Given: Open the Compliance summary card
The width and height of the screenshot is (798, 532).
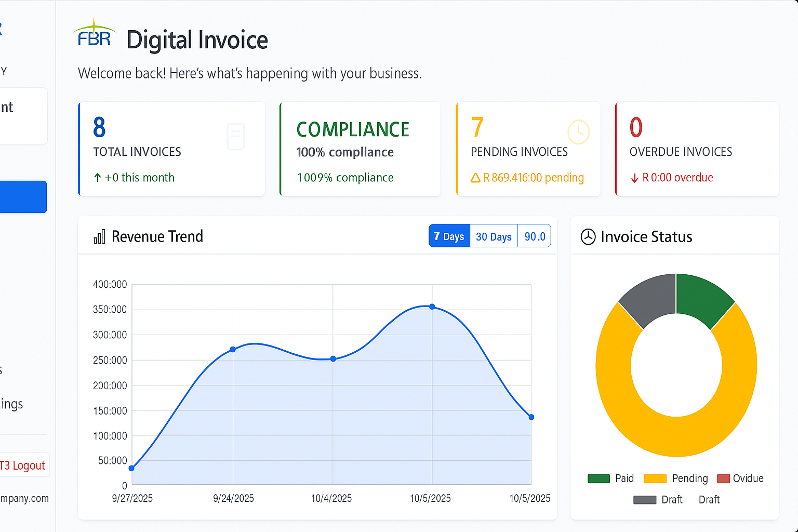Looking at the screenshot, I should [x=360, y=149].
